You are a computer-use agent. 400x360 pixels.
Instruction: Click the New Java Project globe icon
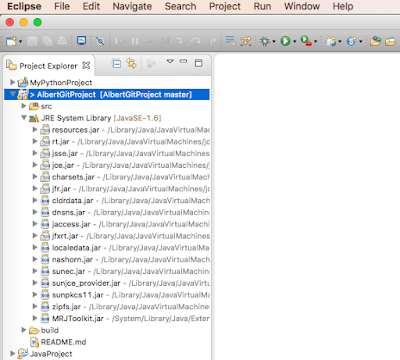click(x=331, y=41)
